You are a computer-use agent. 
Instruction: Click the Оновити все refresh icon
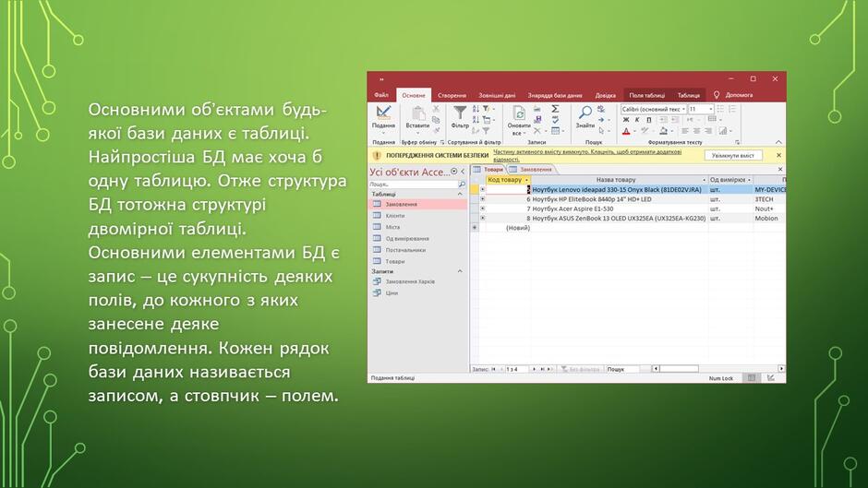[x=519, y=113]
